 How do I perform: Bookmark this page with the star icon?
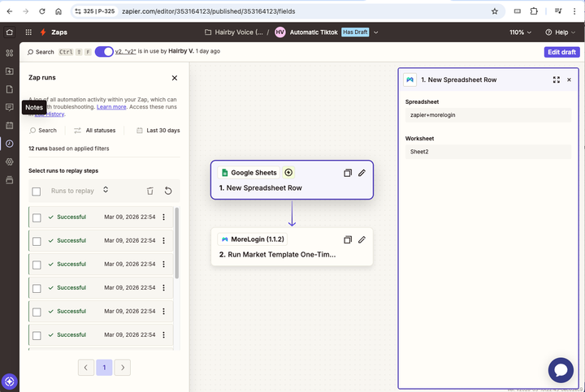495,11
